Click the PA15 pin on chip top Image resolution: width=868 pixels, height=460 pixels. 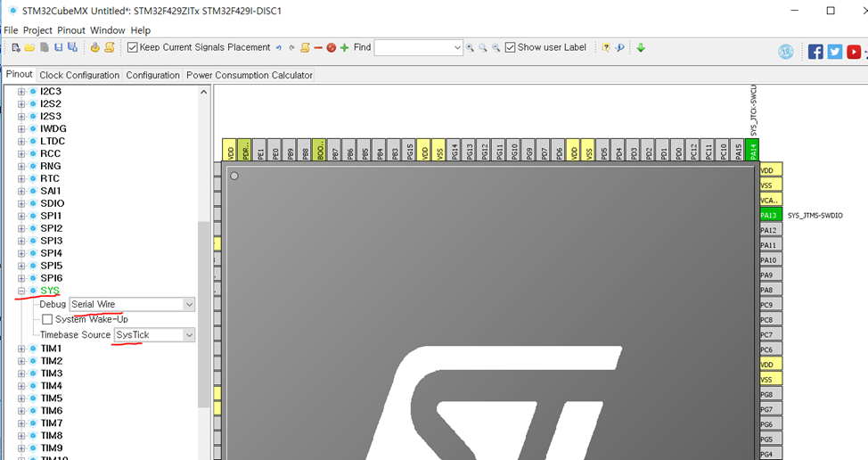point(737,150)
